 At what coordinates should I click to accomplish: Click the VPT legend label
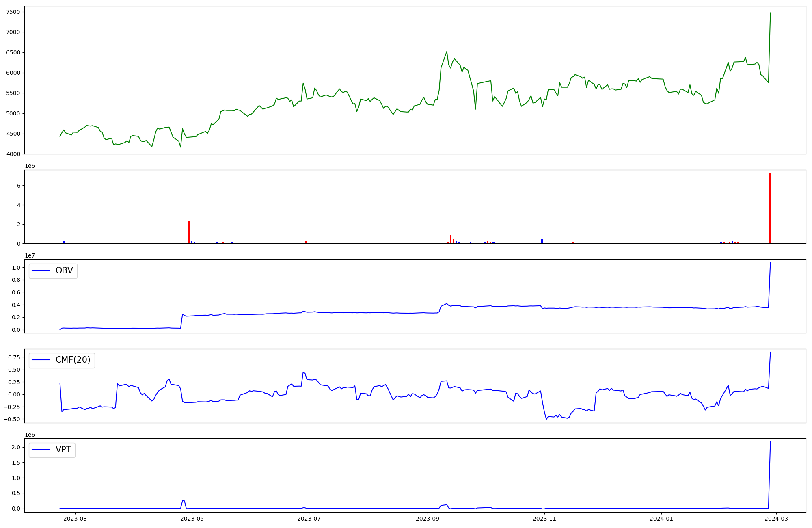point(63,450)
